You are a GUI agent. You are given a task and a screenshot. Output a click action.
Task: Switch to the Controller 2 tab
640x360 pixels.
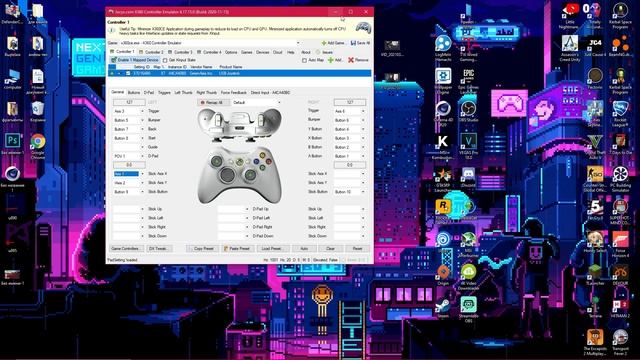151,52
